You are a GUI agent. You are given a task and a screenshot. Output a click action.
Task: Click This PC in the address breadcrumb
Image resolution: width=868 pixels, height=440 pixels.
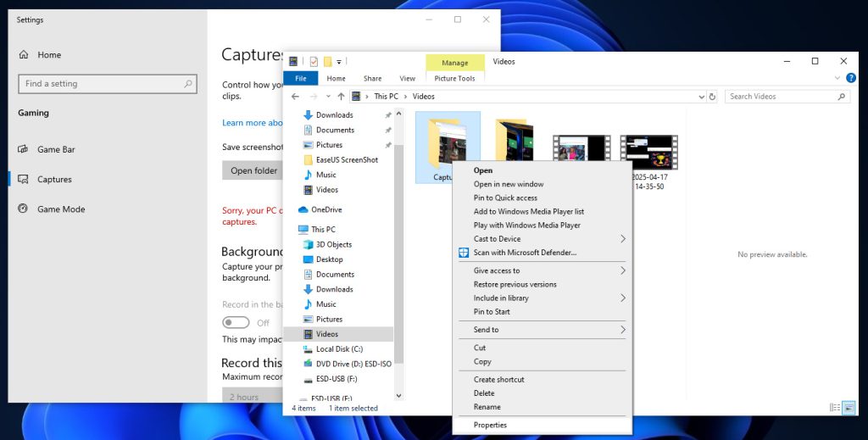(x=386, y=97)
